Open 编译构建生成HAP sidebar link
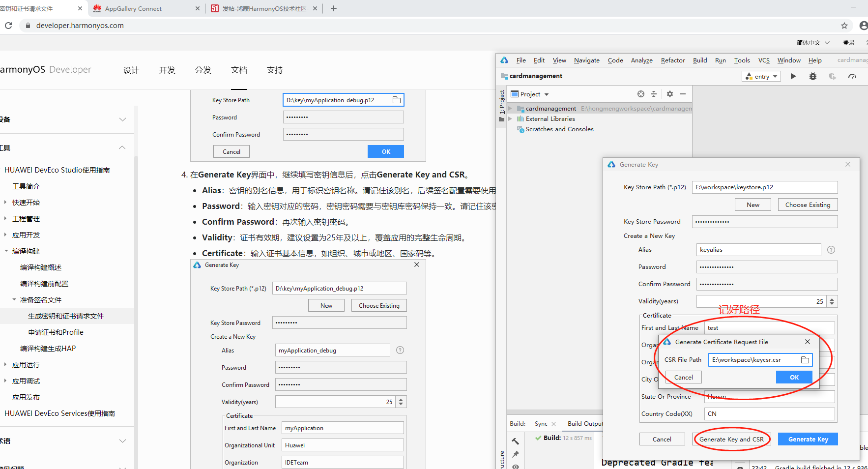868x469 pixels. click(x=48, y=349)
